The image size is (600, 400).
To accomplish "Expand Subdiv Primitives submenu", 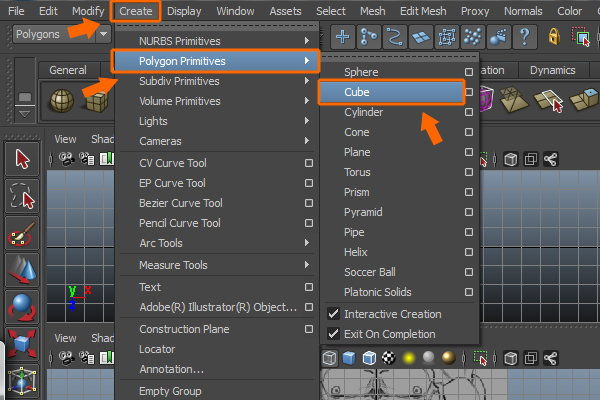I will (x=217, y=81).
